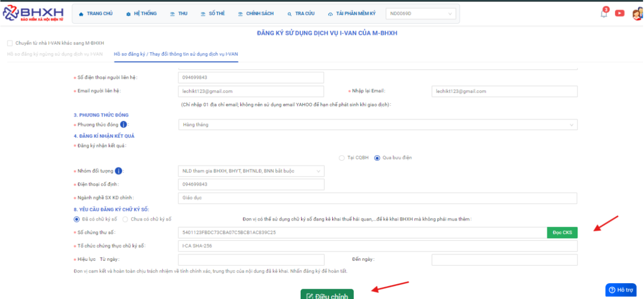The image size is (644, 299).
Task: Click info icon next to Phương thức đóng
Action: pyautogui.click(x=123, y=124)
